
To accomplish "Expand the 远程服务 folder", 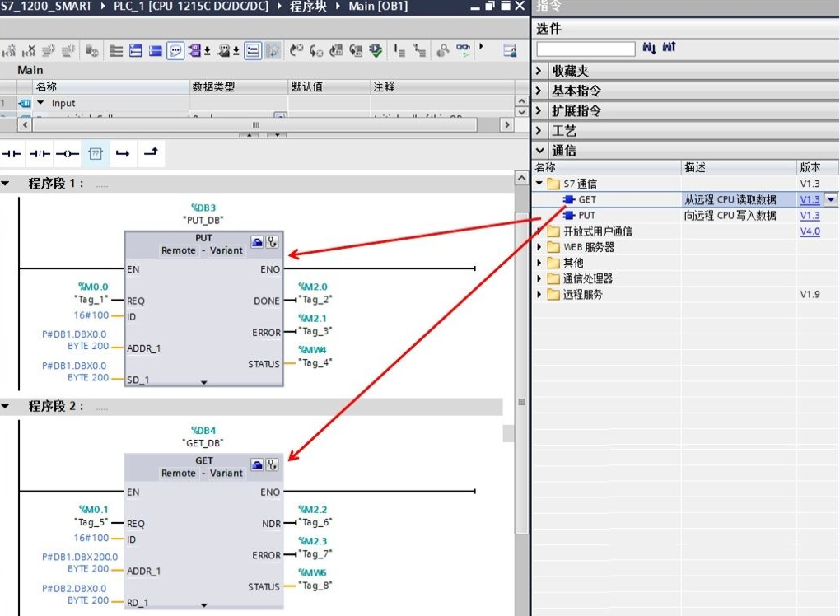I will 539,294.
